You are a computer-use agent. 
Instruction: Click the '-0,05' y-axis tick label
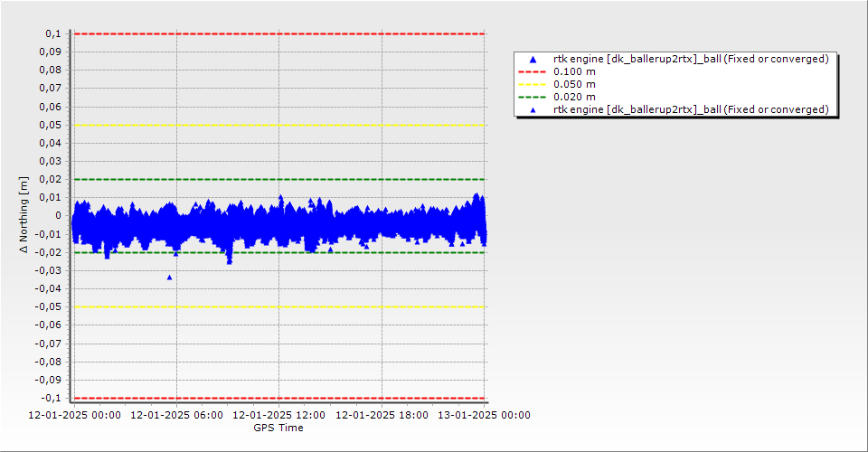click(48, 307)
